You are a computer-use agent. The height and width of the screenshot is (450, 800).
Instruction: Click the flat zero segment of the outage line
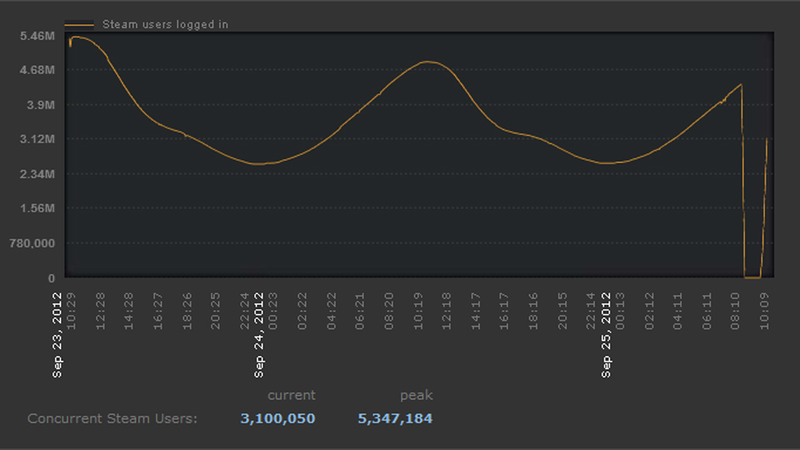[x=753, y=278]
